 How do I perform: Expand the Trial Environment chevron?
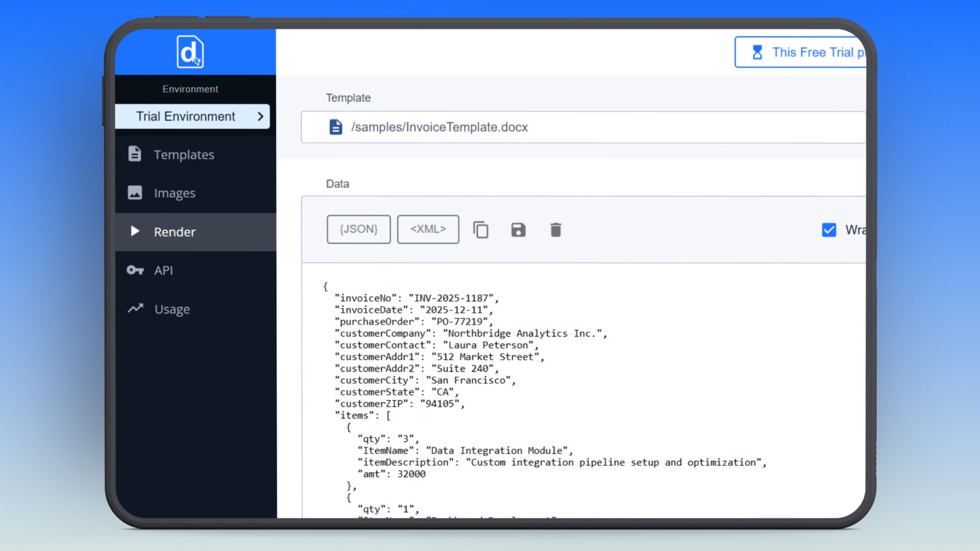click(260, 116)
